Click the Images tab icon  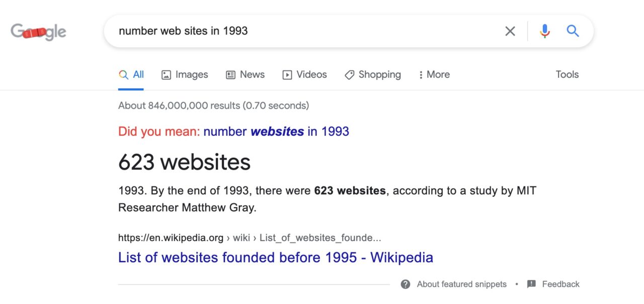tap(166, 75)
